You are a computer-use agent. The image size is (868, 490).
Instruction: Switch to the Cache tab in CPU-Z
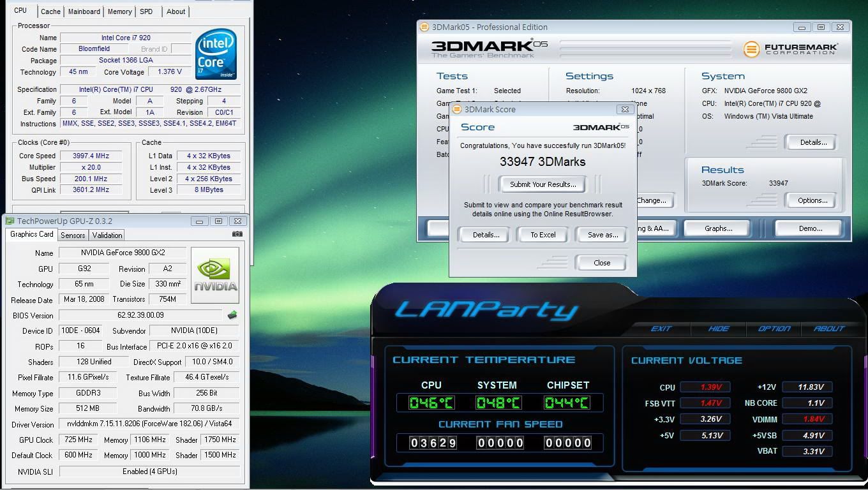50,11
